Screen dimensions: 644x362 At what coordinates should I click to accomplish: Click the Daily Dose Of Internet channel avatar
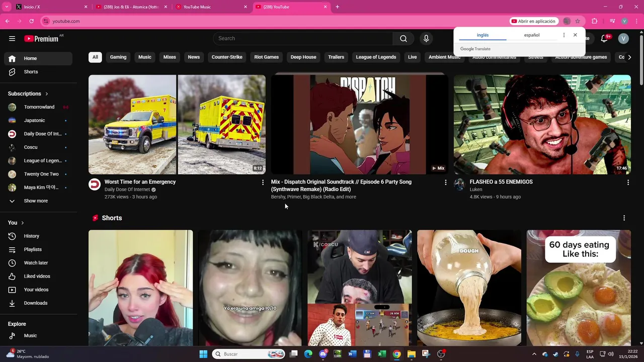[95, 185]
